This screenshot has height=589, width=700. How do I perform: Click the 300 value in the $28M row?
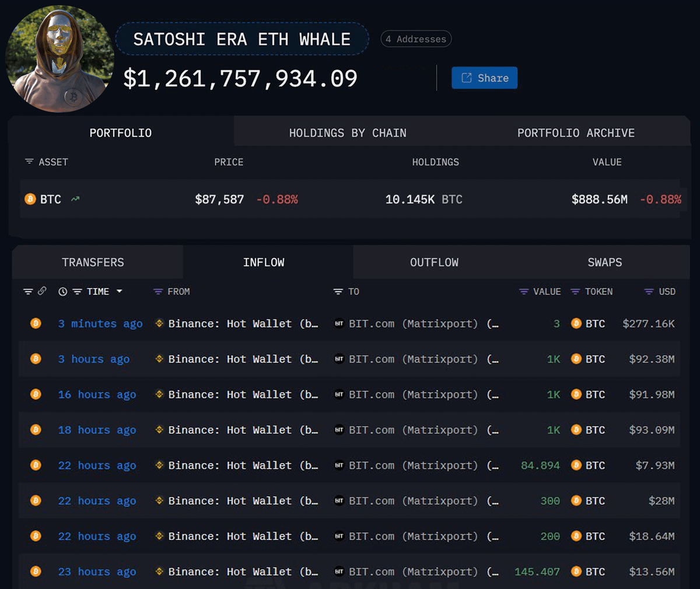(x=550, y=501)
